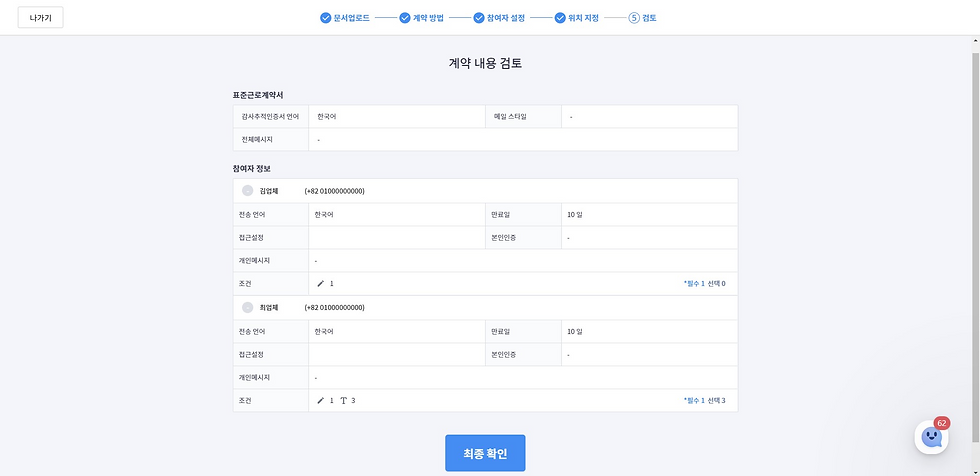Click the checkmark icon beside 문서업로드
This screenshot has height=476, width=980.
tap(325, 18)
